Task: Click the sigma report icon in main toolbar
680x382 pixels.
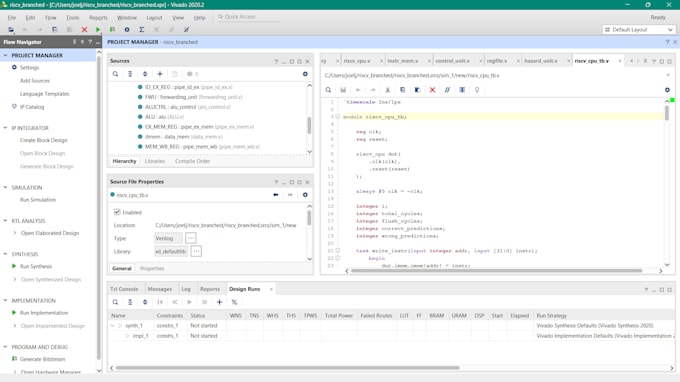Action: click(x=141, y=29)
